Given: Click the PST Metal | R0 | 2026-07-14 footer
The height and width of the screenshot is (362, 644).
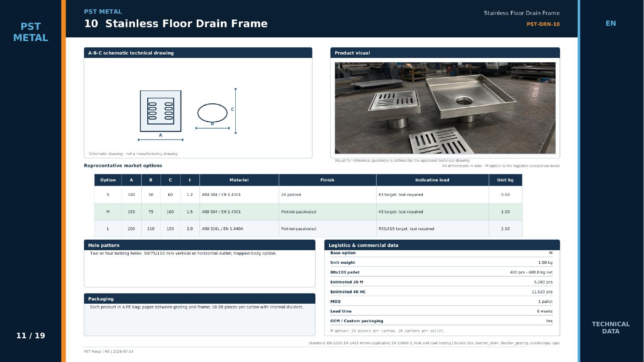Looking at the screenshot, I should pos(109,352).
